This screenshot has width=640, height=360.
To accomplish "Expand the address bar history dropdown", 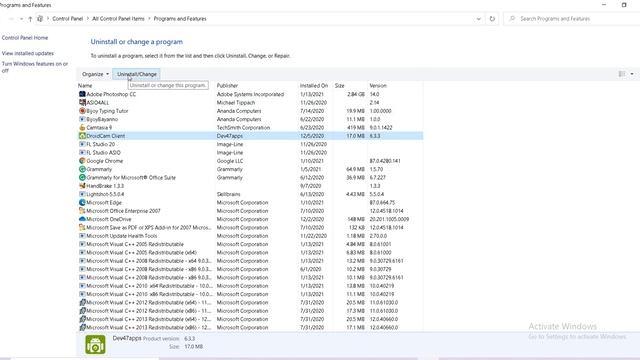I will pyautogui.click(x=478, y=19).
